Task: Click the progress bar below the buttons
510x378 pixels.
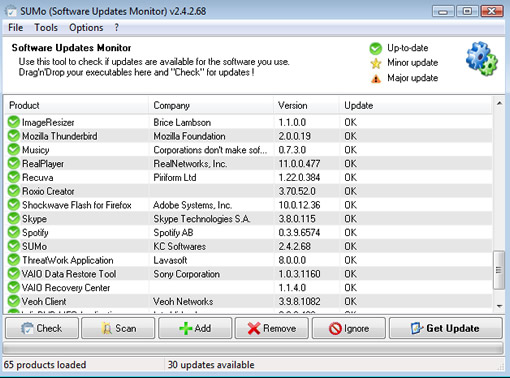Action: [x=253, y=348]
